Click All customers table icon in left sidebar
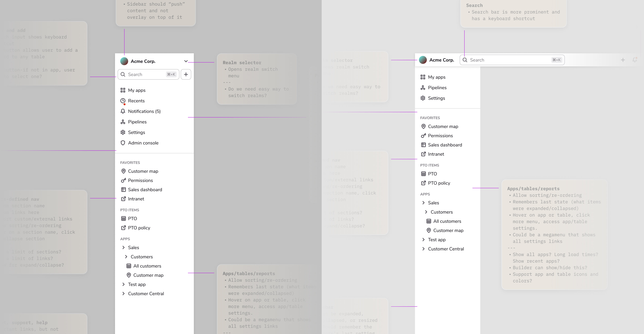 point(129,266)
